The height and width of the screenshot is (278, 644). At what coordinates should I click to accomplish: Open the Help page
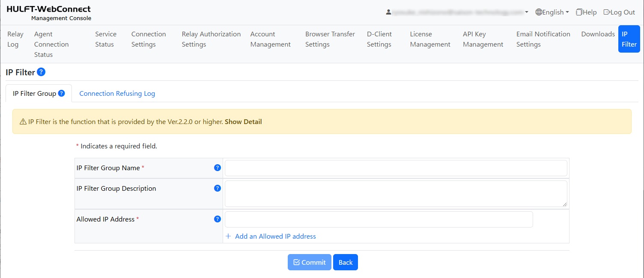(x=586, y=12)
